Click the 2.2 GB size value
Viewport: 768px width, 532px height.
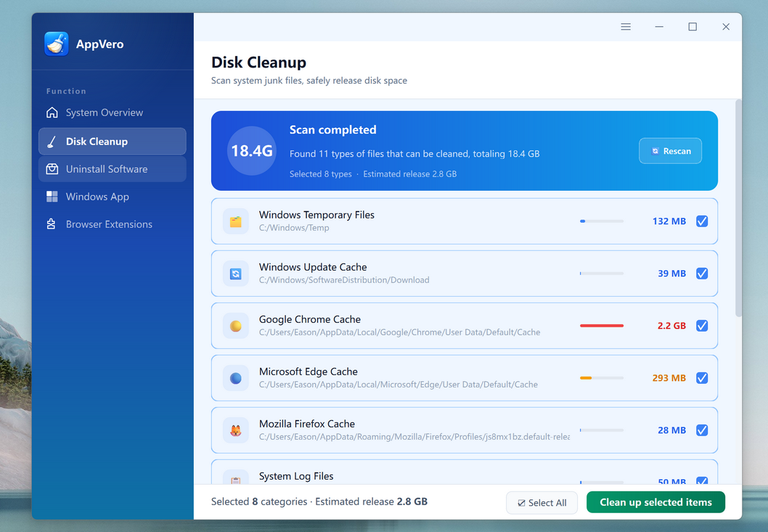(671, 326)
